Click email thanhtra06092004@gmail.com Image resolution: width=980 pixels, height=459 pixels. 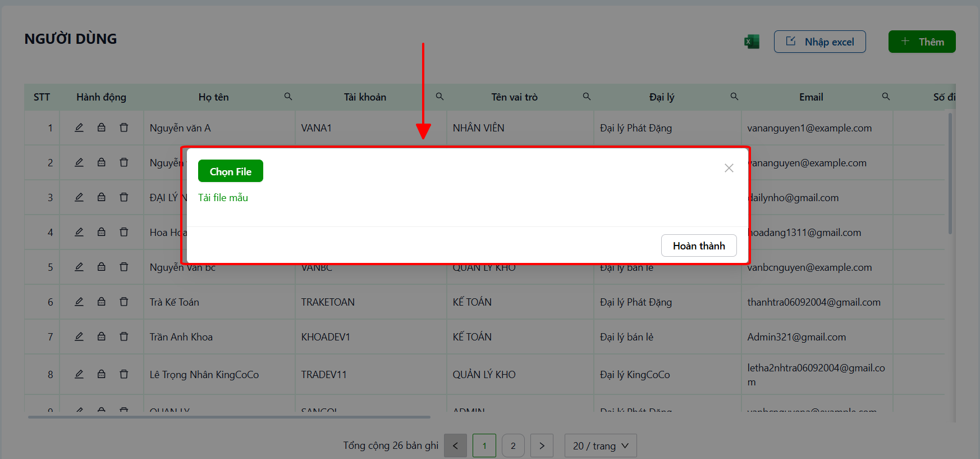click(814, 302)
